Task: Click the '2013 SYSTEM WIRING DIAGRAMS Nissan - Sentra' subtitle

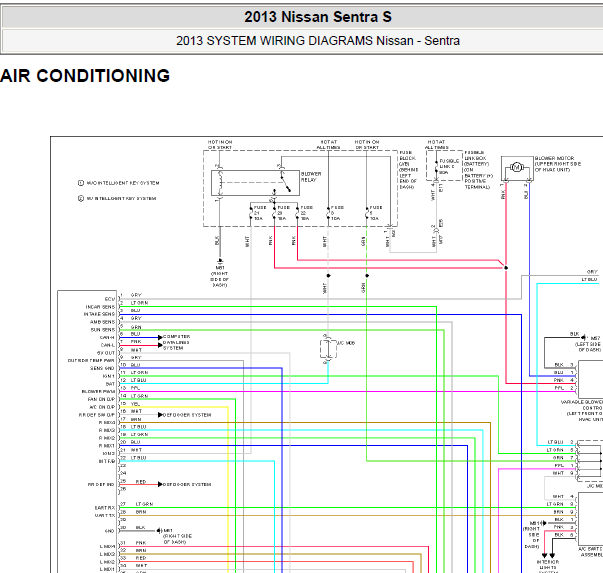Action: tap(318, 41)
